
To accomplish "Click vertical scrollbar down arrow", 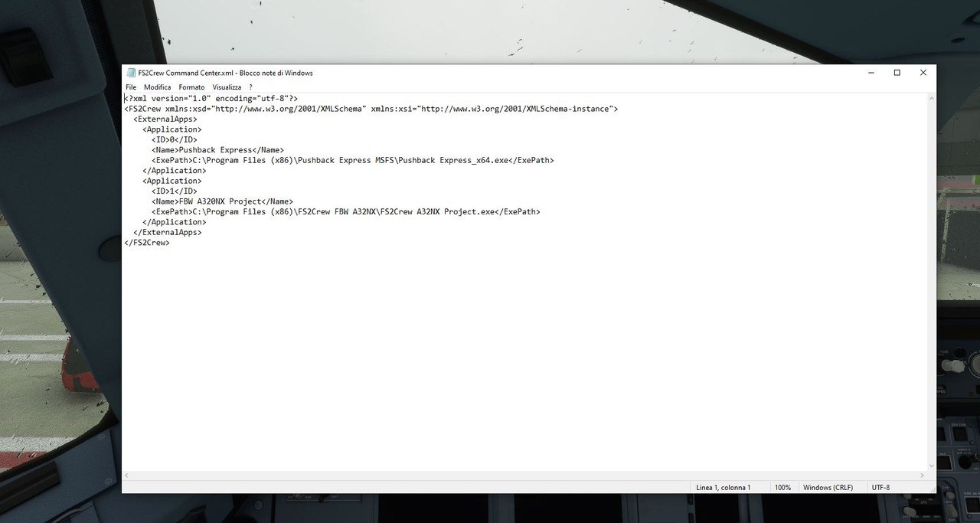I will 931,466.
